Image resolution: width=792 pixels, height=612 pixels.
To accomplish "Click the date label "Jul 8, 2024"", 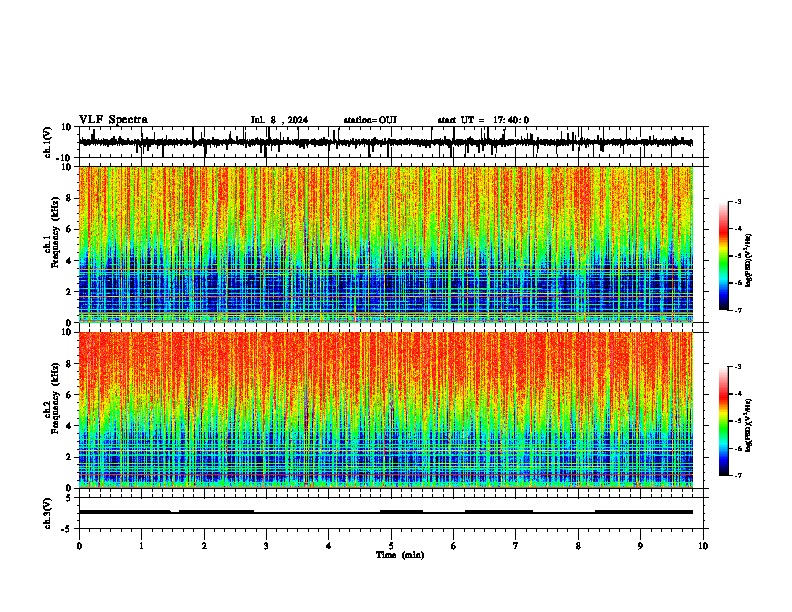I will tap(279, 120).
